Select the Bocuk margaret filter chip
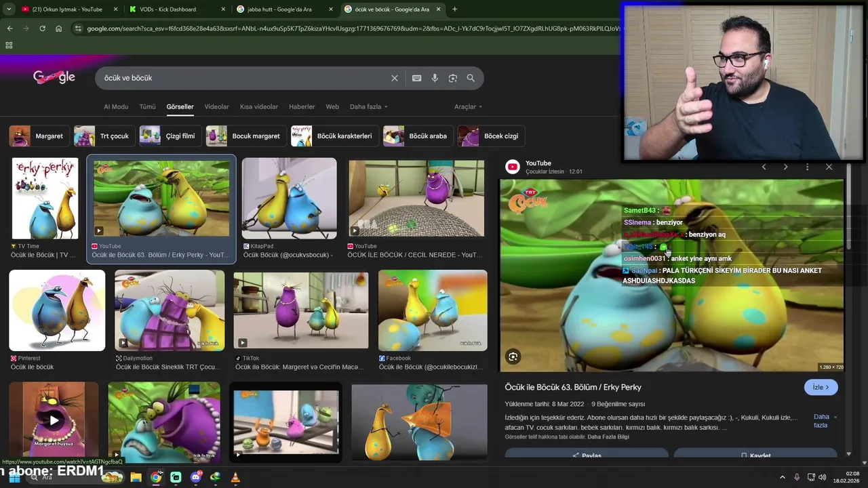The width and height of the screenshot is (868, 488). coord(245,136)
